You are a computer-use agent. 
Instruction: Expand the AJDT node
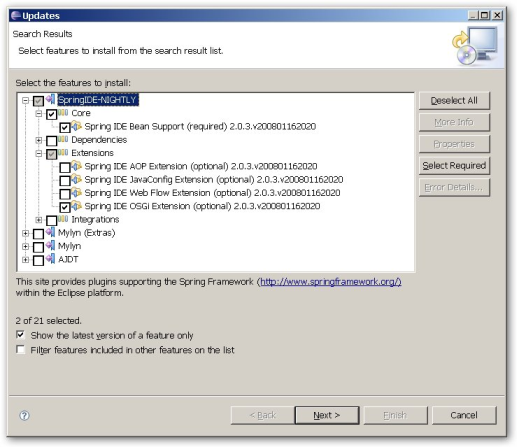coord(25,260)
